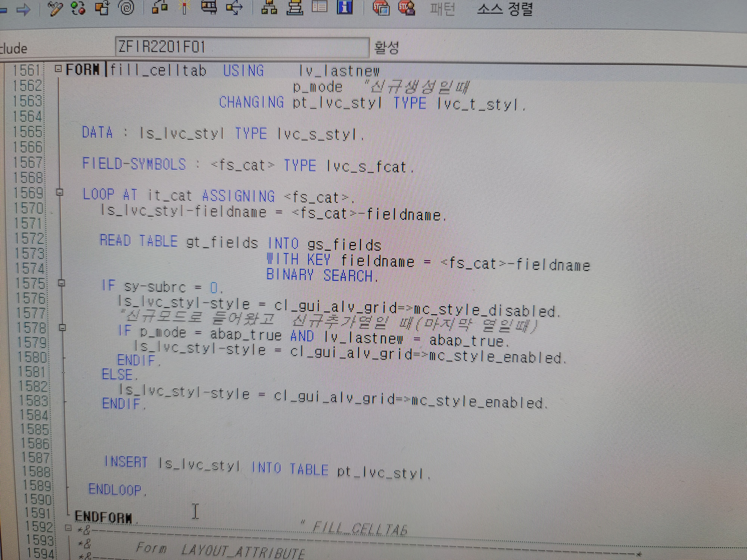Click the Other Object icon
Screen dimensions: 747x560
tap(102, 8)
